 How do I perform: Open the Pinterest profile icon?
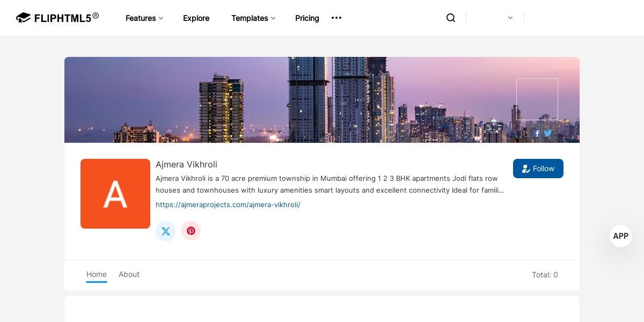click(x=191, y=231)
